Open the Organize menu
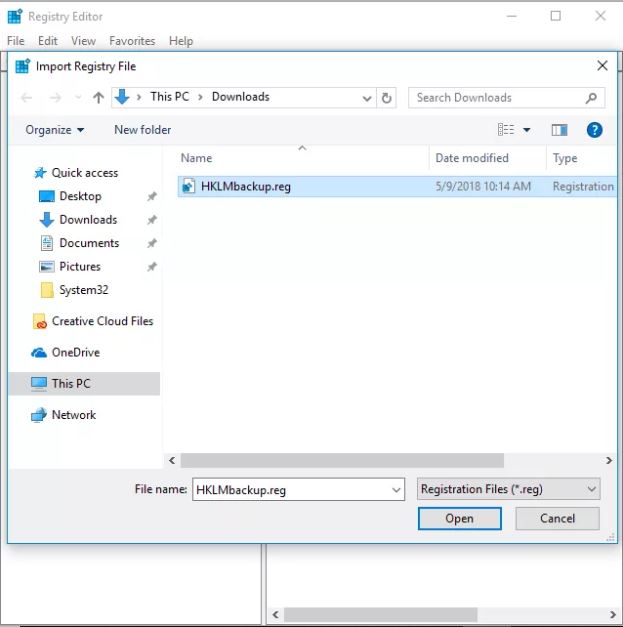 click(x=55, y=130)
